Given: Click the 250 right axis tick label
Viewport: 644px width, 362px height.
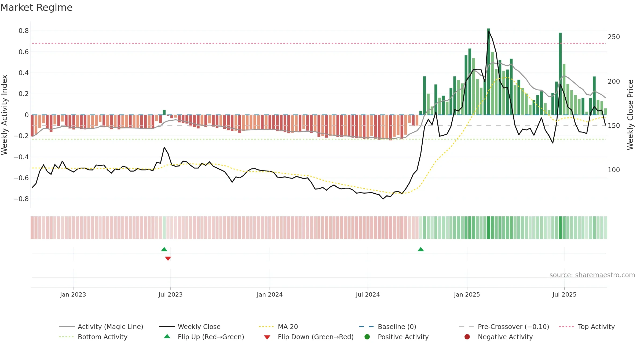Looking at the screenshot, I should 614,37.
